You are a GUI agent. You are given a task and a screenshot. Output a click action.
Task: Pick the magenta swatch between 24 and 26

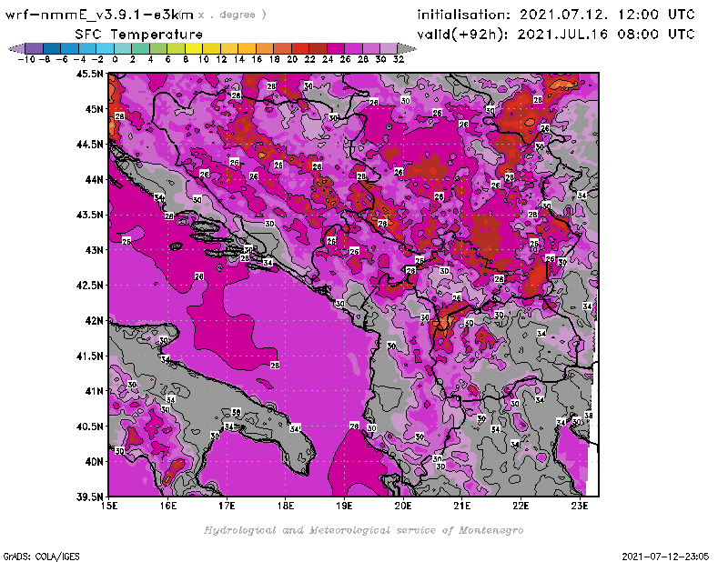point(335,49)
